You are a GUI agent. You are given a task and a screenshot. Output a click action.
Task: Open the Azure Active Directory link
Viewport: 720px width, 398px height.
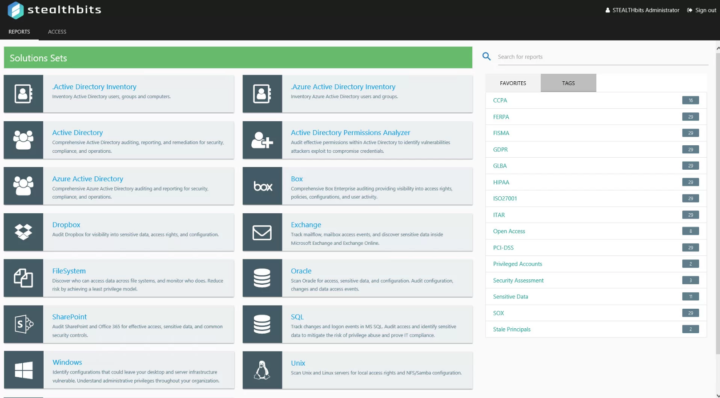tap(87, 179)
